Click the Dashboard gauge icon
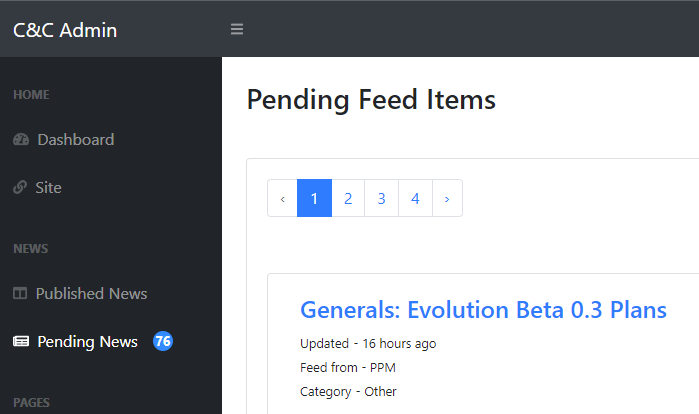The width and height of the screenshot is (699, 414). pos(21,139)
